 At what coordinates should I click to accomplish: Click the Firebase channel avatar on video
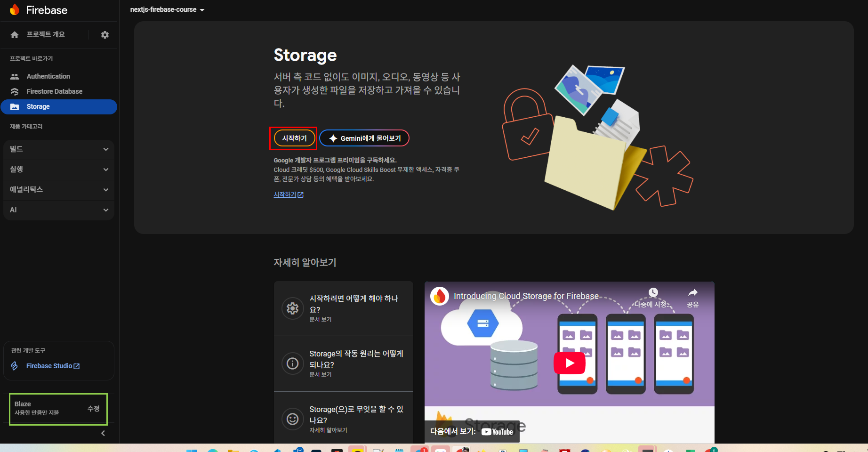(x=440, y=296)
